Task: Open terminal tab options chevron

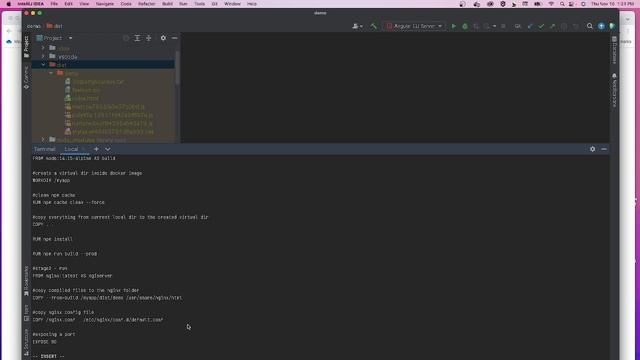Action: pos(107,149)
